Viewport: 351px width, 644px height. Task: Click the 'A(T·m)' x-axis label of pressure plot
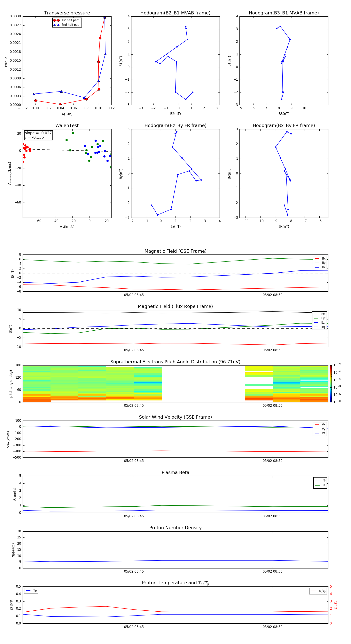67,114
